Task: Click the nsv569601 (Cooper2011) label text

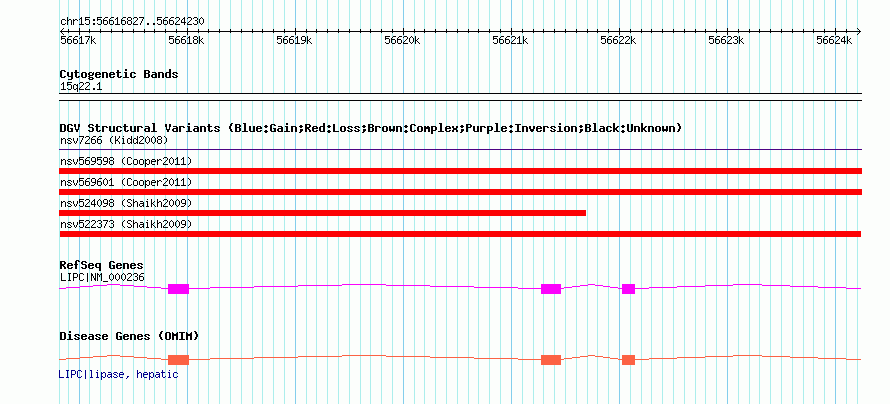Action: pyautogui.click(x=126, y=182)
